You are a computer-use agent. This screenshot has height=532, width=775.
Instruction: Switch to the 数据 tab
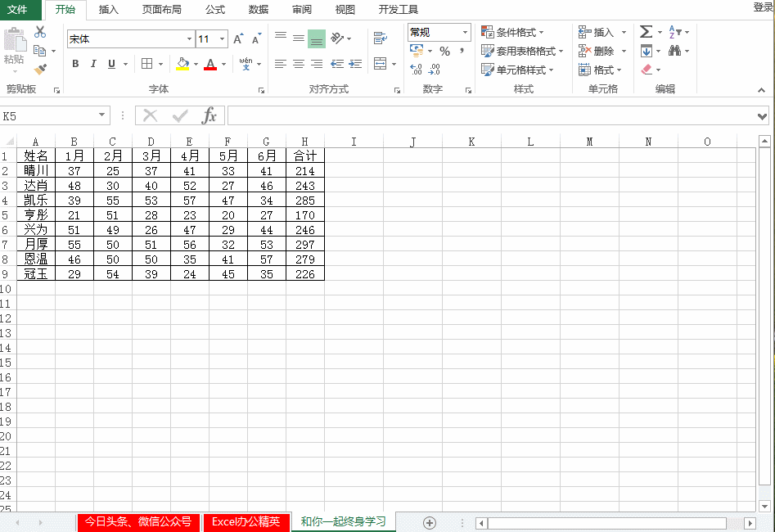(x=259, y=9)
